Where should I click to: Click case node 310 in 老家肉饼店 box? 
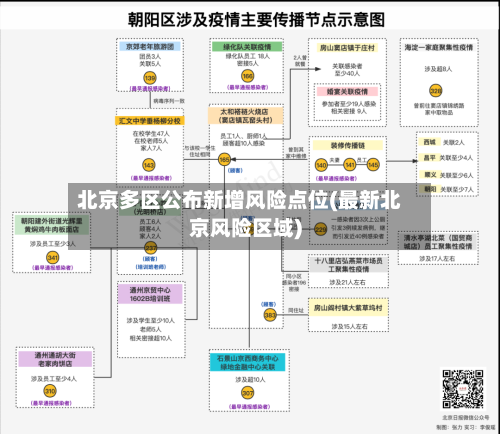(x=50, y=391)
